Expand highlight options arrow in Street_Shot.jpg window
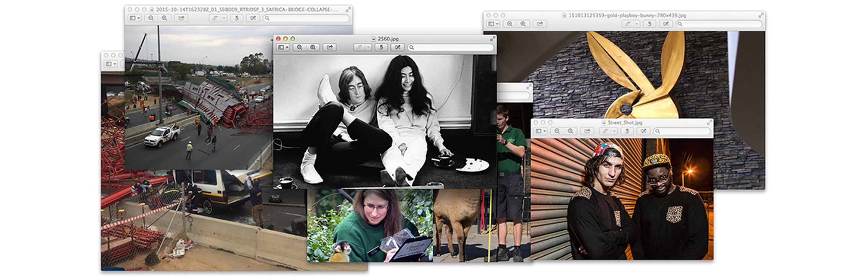The image size is (868, 276). tap(614, 131)
